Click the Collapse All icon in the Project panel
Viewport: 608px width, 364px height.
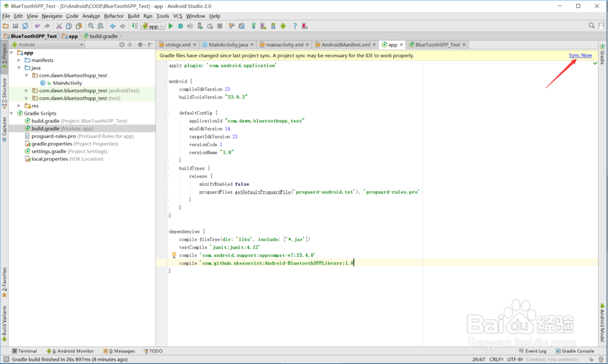click(x=130, y=44)
